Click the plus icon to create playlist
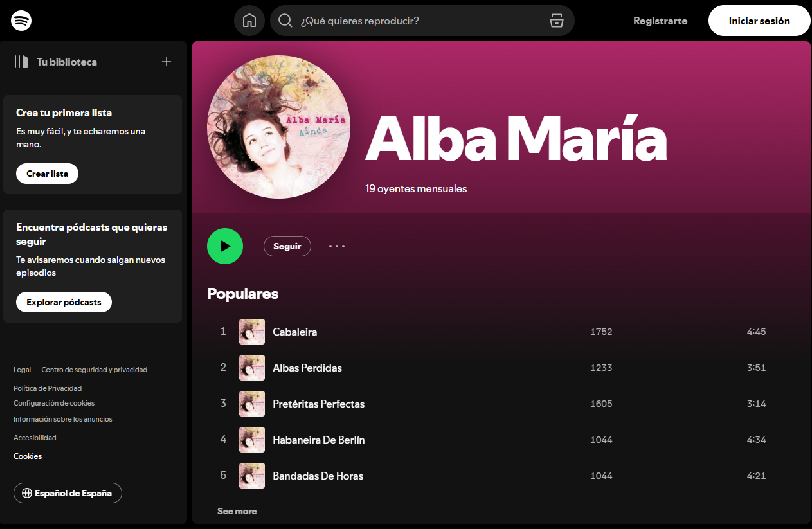 [x=167, y=62]
